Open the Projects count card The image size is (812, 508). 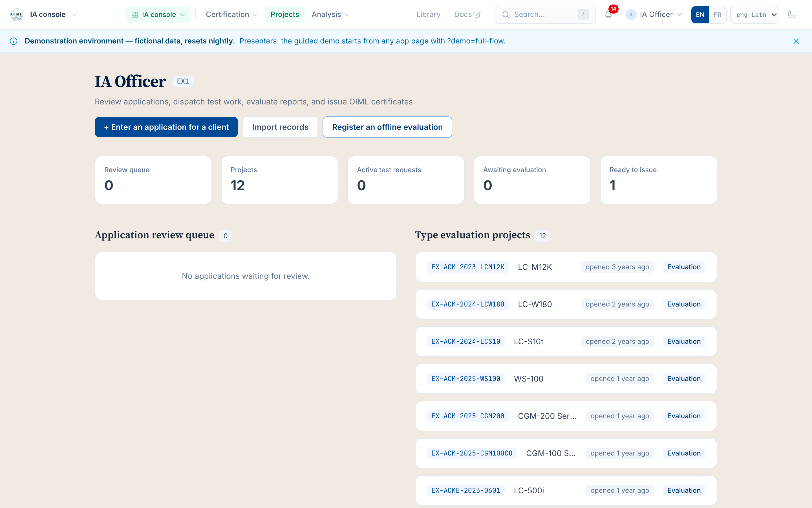[x=279, y=180]
